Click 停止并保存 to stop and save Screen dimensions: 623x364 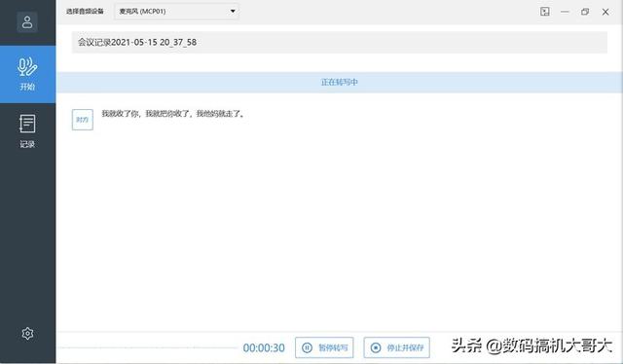(x=396, y=347)
